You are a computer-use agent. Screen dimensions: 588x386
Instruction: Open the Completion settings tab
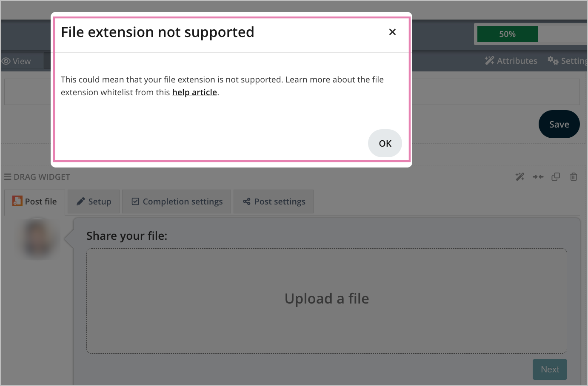177,202
